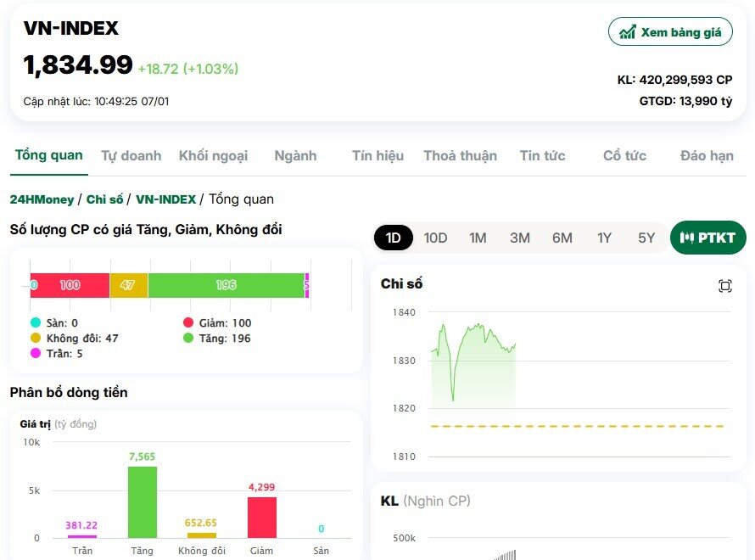Switch to the 6M period

point(562,238)
